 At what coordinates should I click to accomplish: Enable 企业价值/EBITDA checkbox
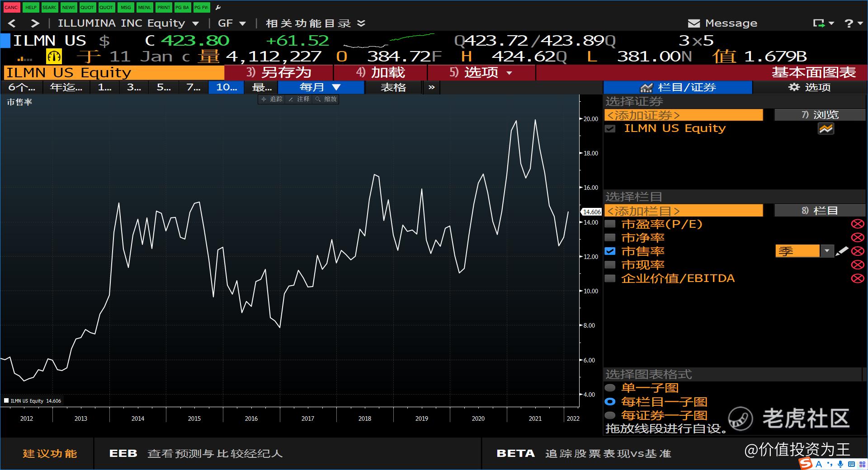click(x=610, y=278)
